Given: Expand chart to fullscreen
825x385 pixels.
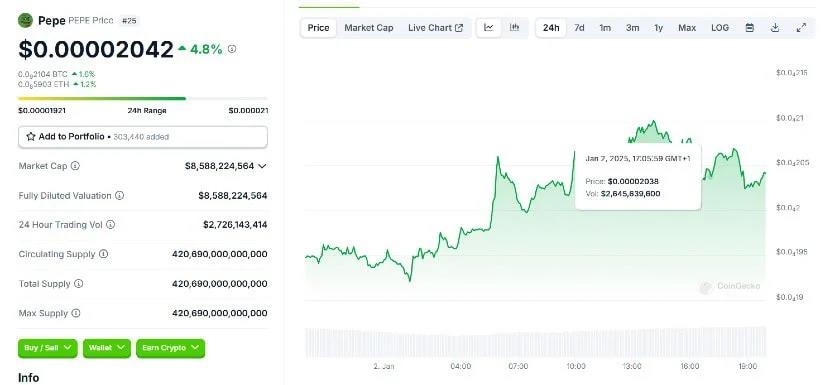Looking at the screenshot, I should click(801, 28).
